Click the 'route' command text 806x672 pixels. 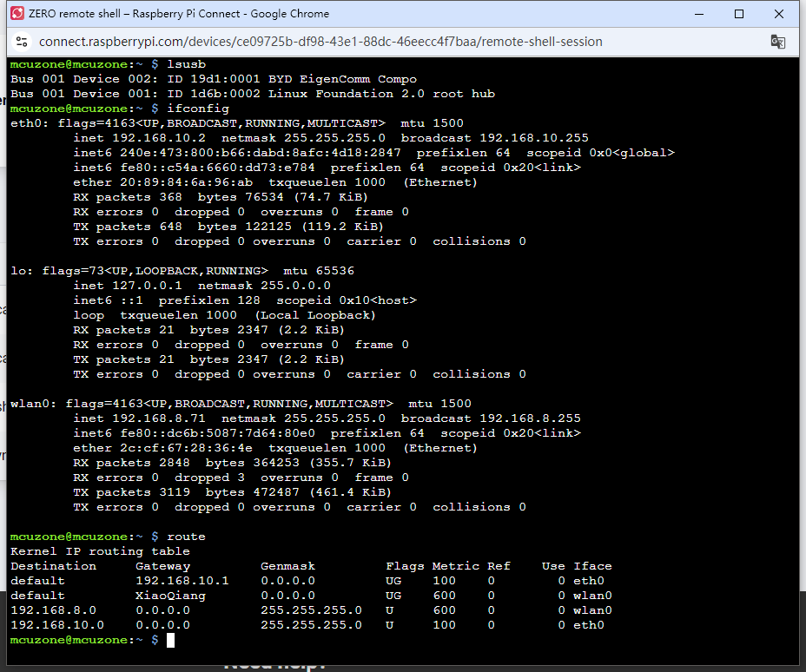click(x=187, y=537)
